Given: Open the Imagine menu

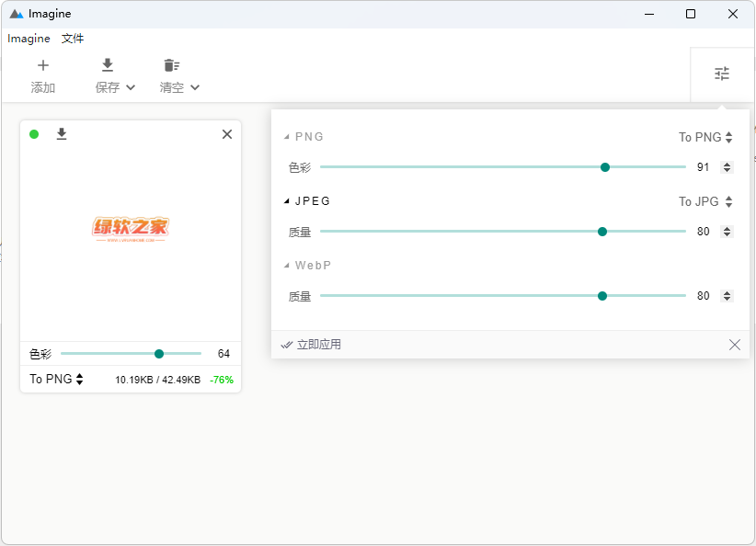Looking at the screenshot, I should (29, 39).
